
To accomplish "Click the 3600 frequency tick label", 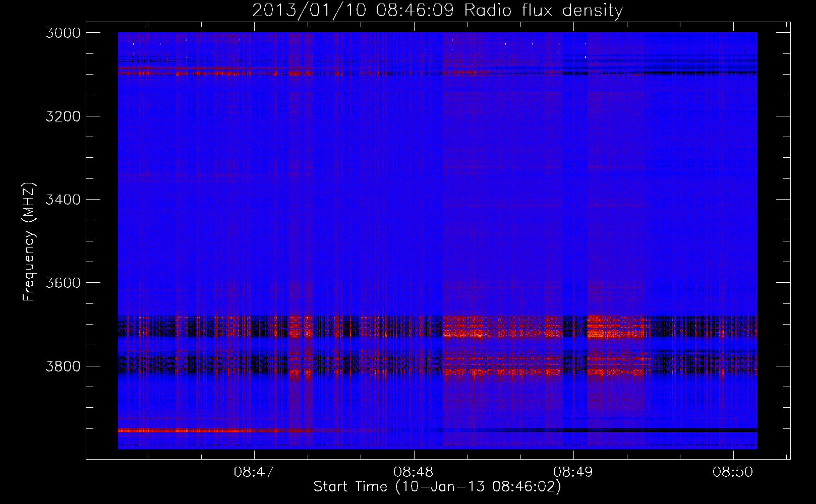I will pyautogui.click(x=63, y=283).
